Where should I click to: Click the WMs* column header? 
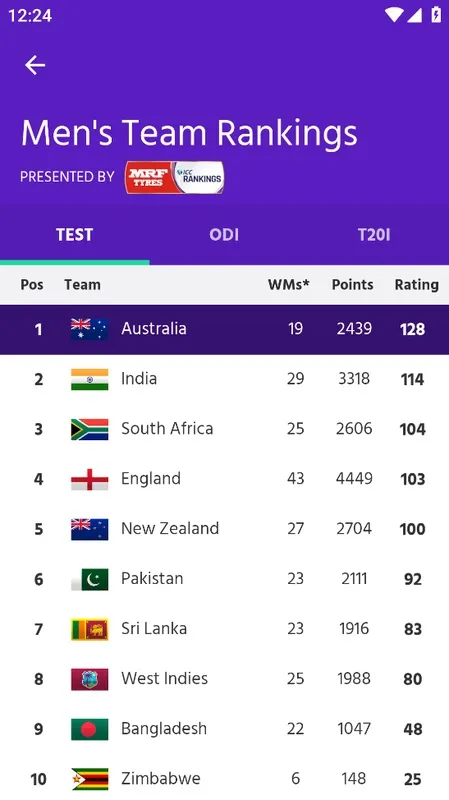click(x=289, y=284)
